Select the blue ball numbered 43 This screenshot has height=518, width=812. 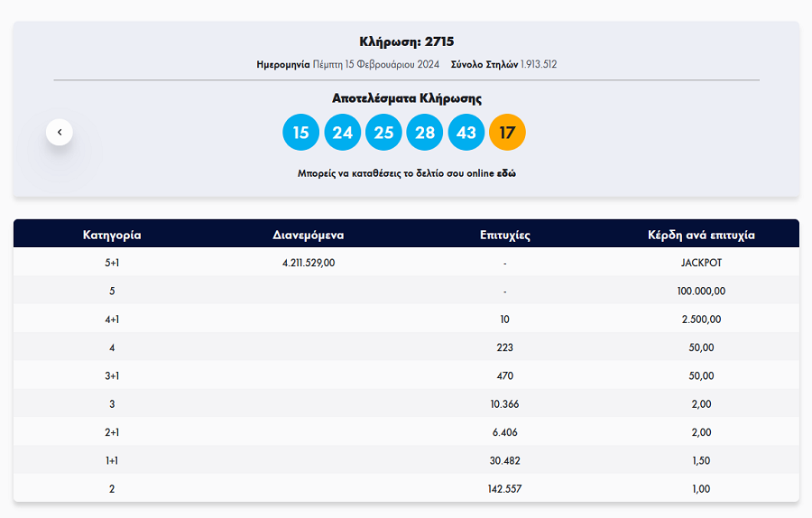(466, 133)
